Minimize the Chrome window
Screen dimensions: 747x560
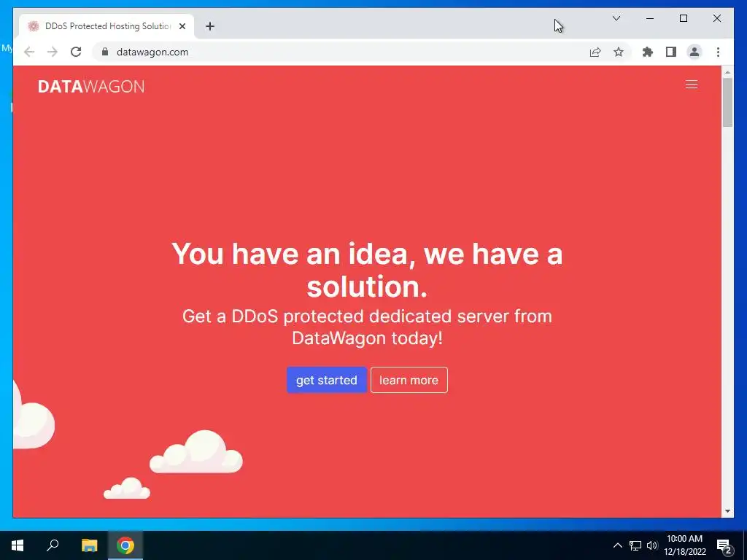(650, 18)
